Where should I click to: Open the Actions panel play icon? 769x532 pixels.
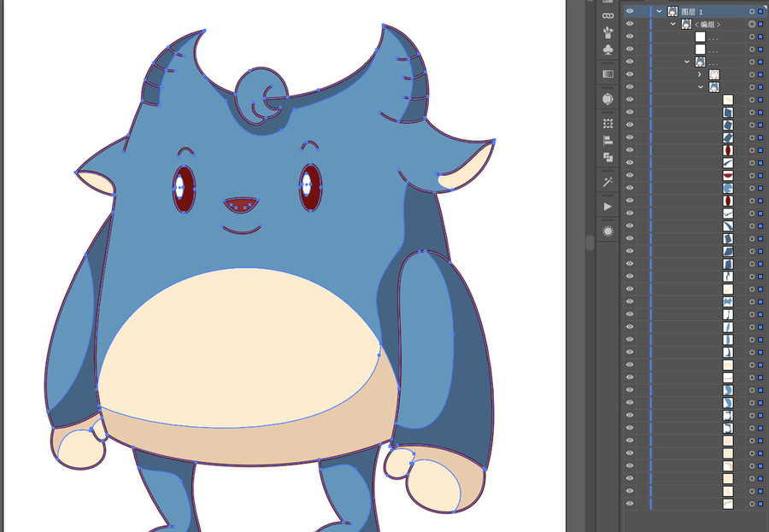(608, 207)
